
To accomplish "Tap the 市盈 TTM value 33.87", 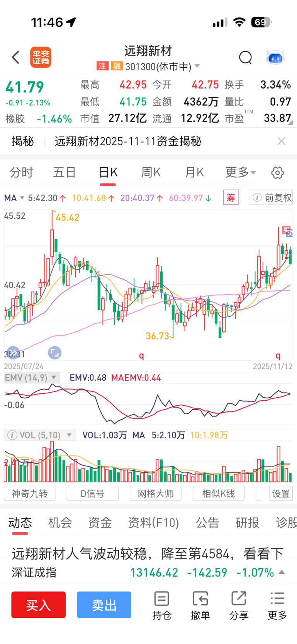I will [277, 118].
